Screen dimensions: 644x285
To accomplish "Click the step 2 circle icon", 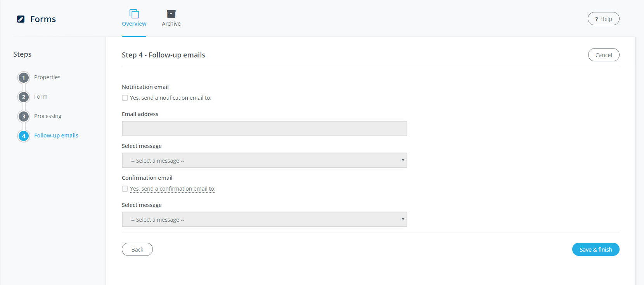I will point(24,97).
